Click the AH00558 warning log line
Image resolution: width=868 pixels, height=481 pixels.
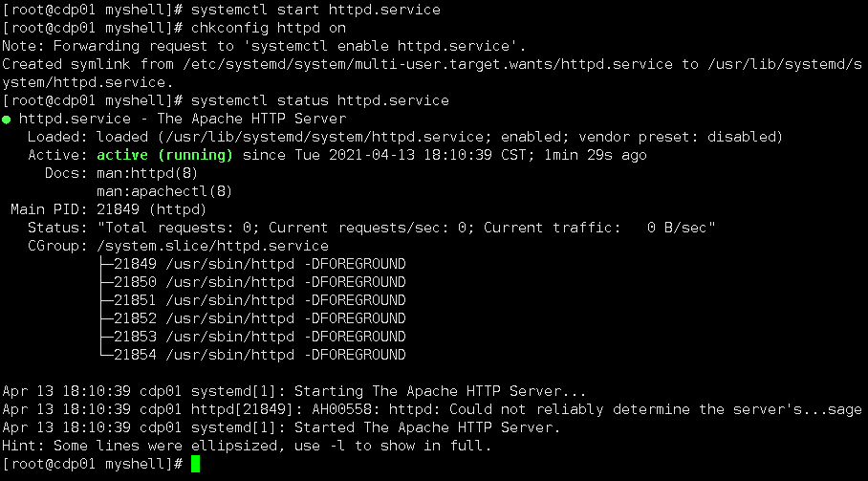432,409
